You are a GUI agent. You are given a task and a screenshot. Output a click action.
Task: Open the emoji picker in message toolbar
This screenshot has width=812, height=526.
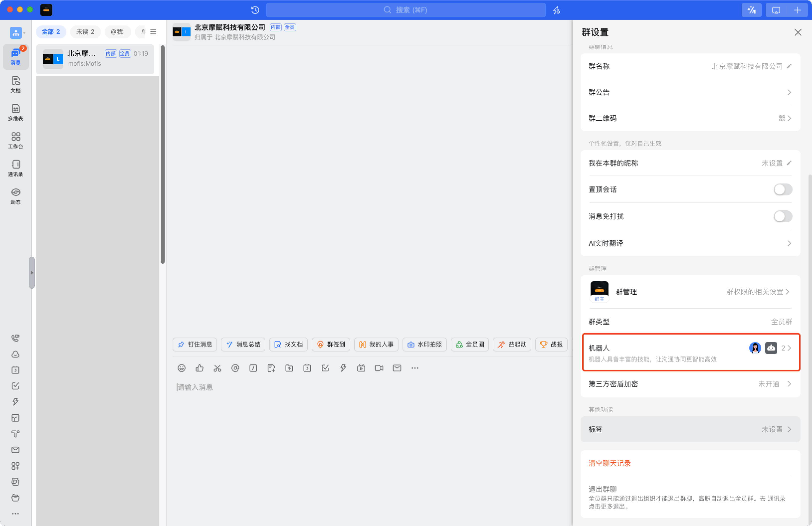pyautogui.click(x=182, y=368)
